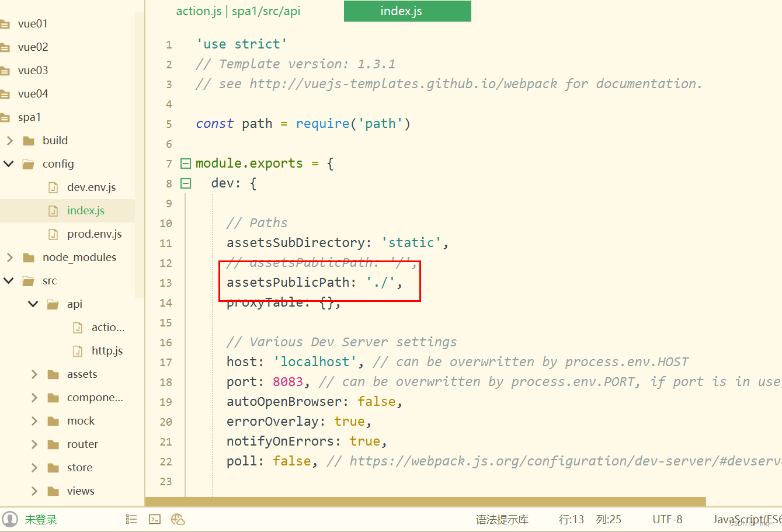Expand the views folder chevron
Viewport: 782px width, 532px height.
coord(34,491)
